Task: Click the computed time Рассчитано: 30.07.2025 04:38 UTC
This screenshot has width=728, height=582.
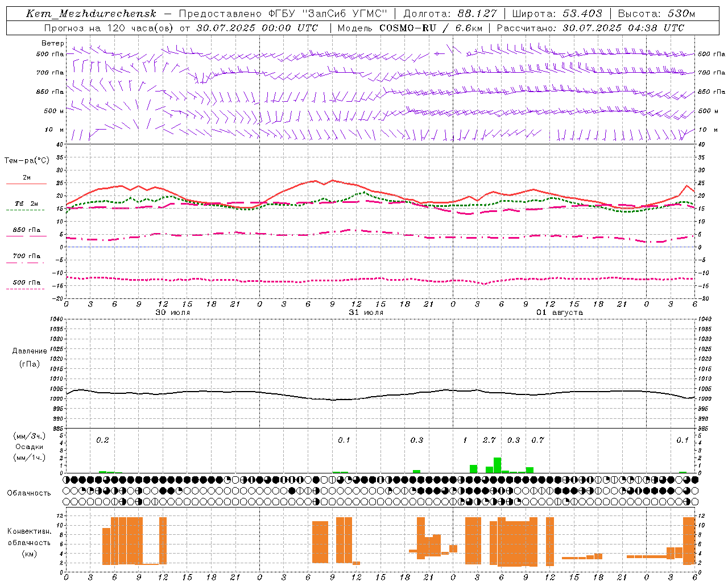Action: [x=590, y=27]
